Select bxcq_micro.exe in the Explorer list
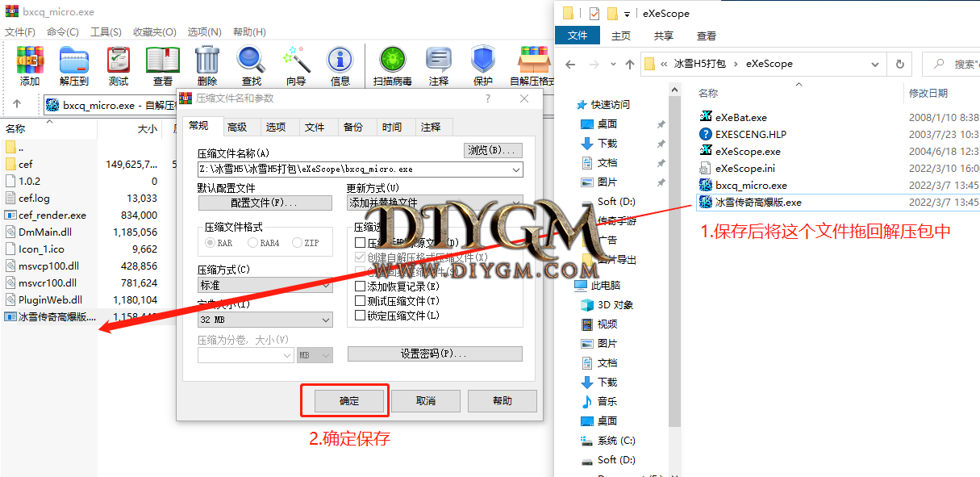This screenshot has width=980, height=477. coord(743,185)
